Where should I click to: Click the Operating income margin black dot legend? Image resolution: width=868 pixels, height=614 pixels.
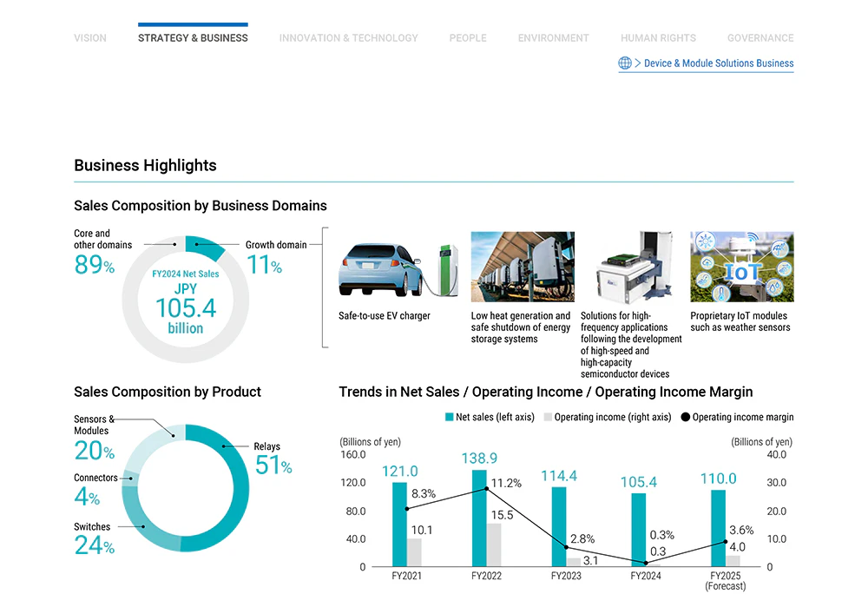tap(686, 417)
